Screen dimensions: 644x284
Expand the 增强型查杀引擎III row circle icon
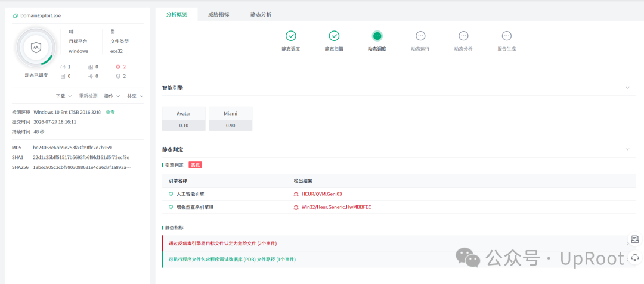[171, 207]
